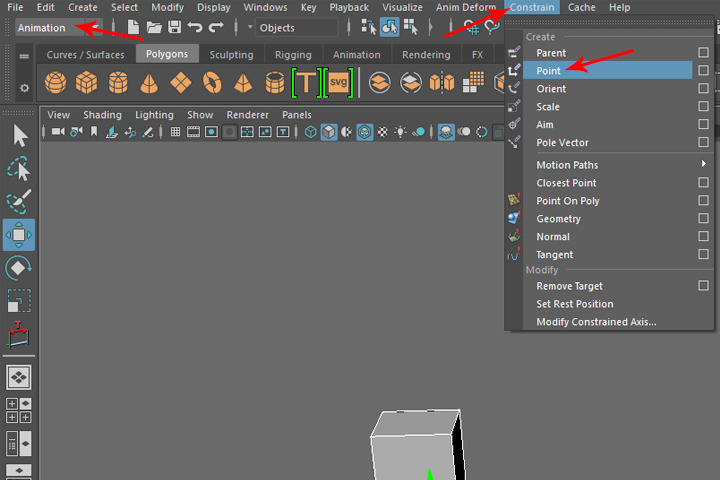Click the polygon Type tool shelf icon
The image size is (720, 480).
pyautogui.click(x=305, y=82)
